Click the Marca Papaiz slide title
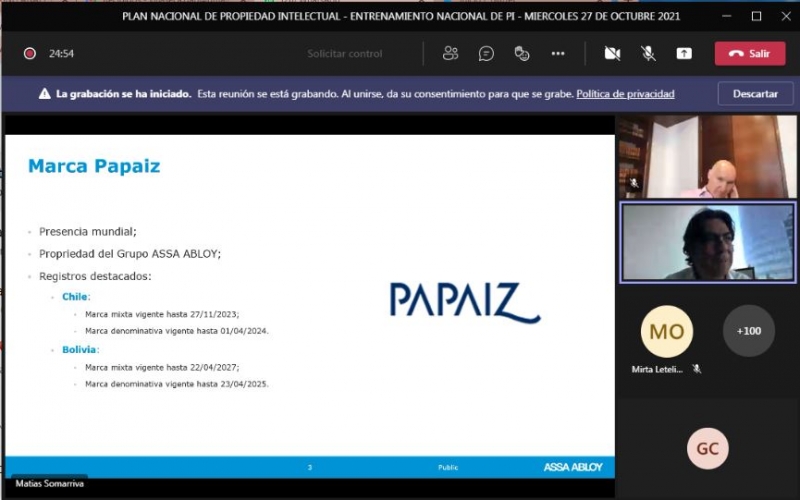 coord(94,166)
